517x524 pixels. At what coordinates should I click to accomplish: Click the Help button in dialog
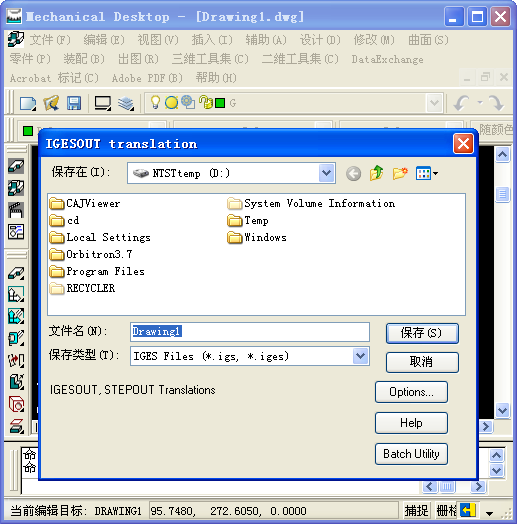[411, 423]
